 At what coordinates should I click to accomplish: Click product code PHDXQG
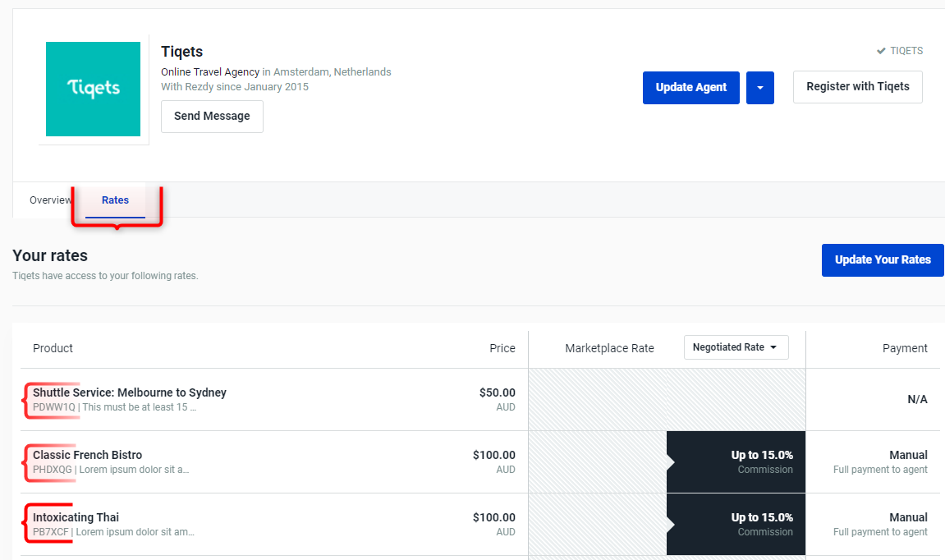click(x=53, y=470)
